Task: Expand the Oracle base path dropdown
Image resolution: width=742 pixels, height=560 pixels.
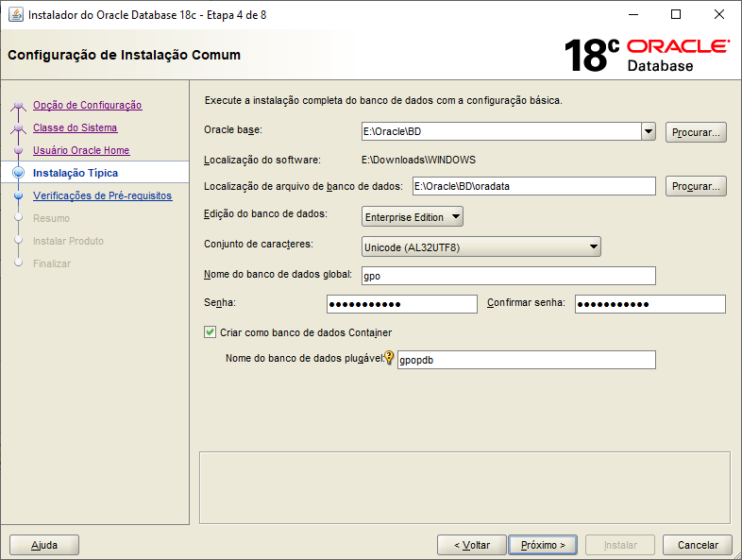Action: tap(648, 132)
